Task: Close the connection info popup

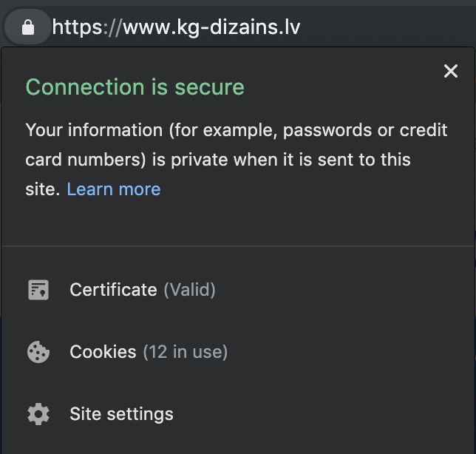Action: click(x=450, y=71)
